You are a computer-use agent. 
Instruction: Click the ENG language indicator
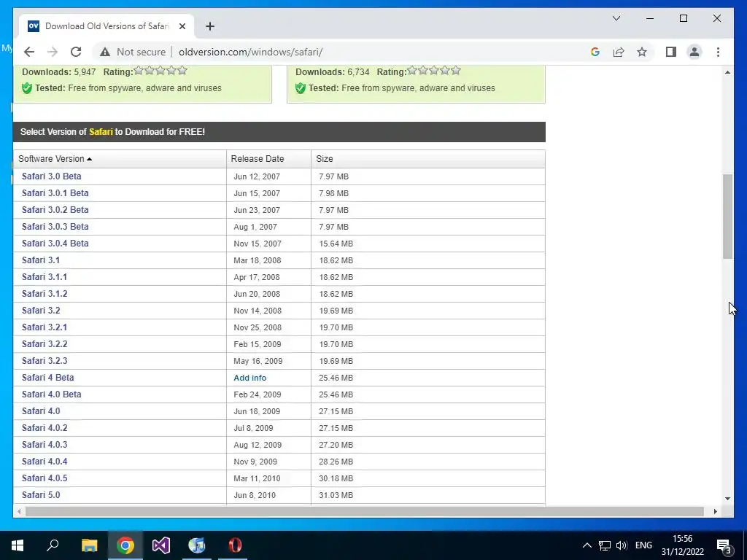[643, 545]
